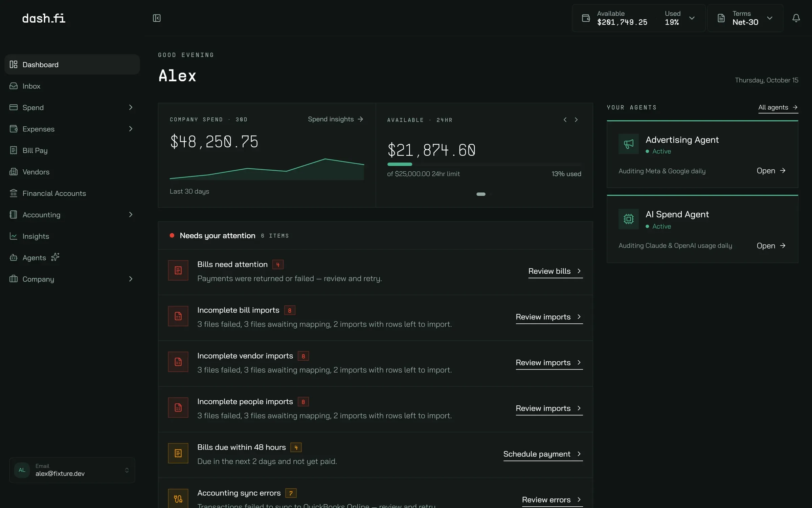
Task: Expand the Company menu chevron
Action: click(x=131, y=279)
